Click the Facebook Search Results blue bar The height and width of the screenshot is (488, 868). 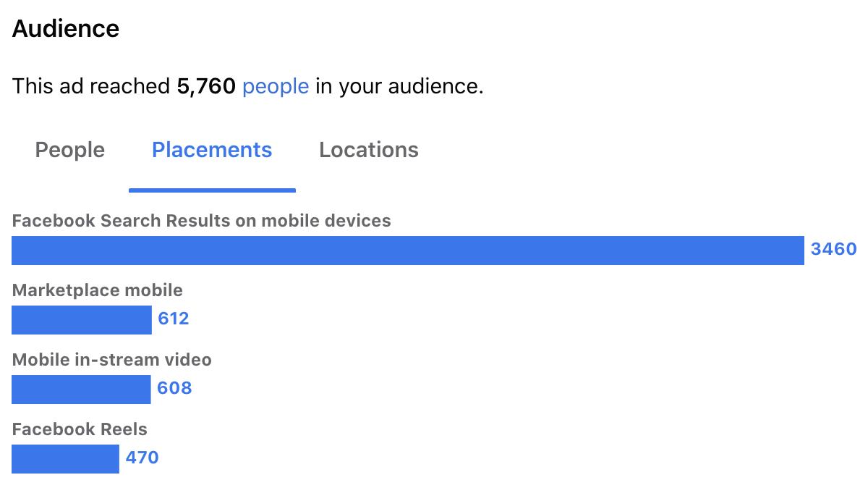tap(408, 251)
